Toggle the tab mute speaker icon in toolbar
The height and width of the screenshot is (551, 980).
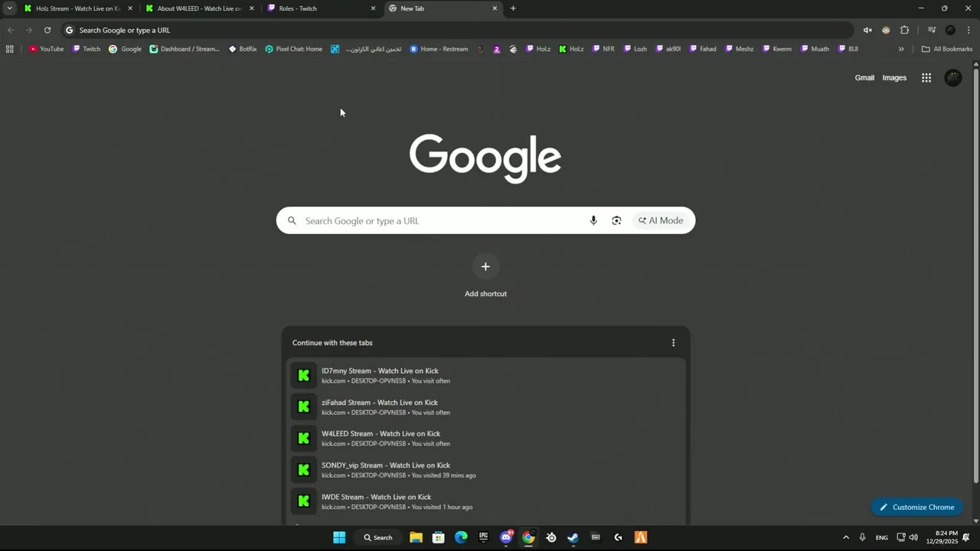(x=867, y=30)
